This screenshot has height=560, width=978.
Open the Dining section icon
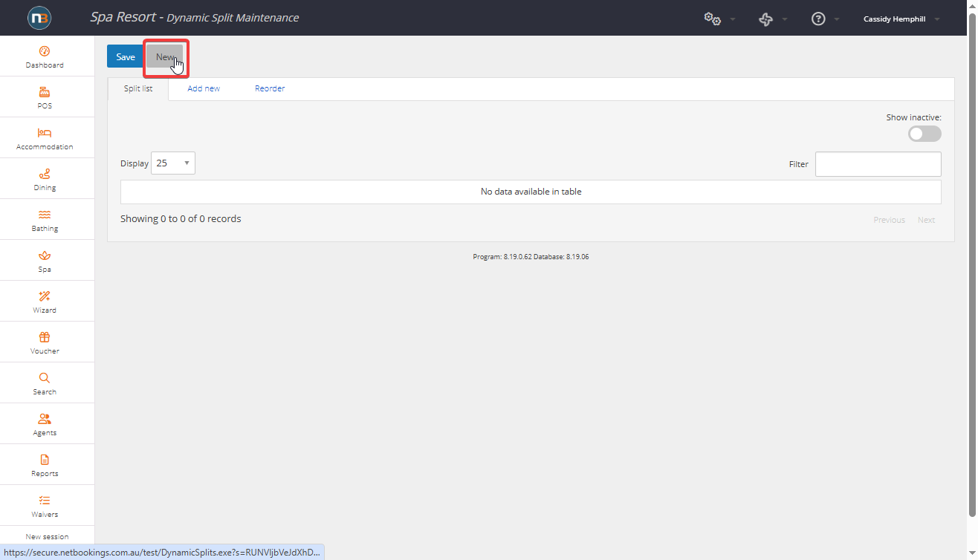click(45, 174)
